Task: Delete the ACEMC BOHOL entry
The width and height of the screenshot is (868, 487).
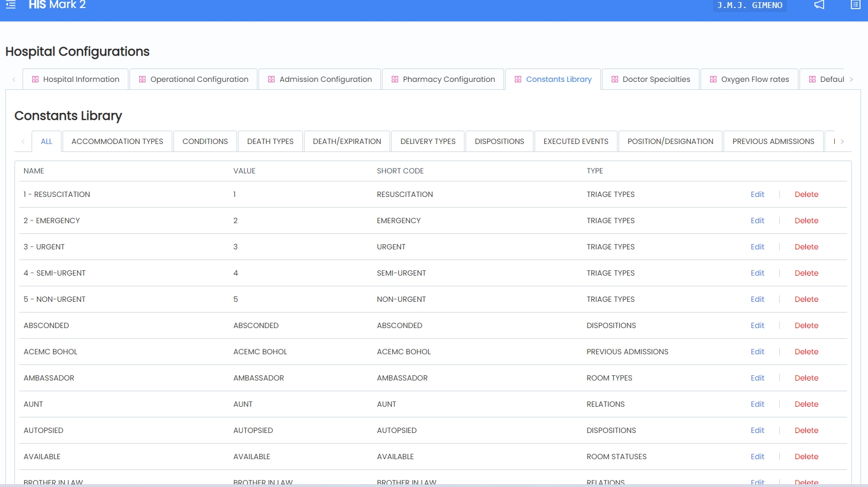Action: tap(806, 352)
